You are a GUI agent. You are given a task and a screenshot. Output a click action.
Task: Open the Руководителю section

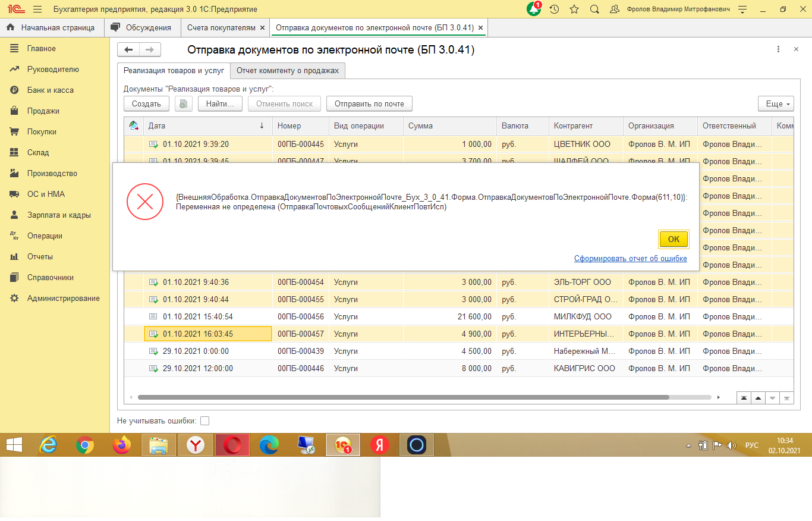(x=53, y=69)
